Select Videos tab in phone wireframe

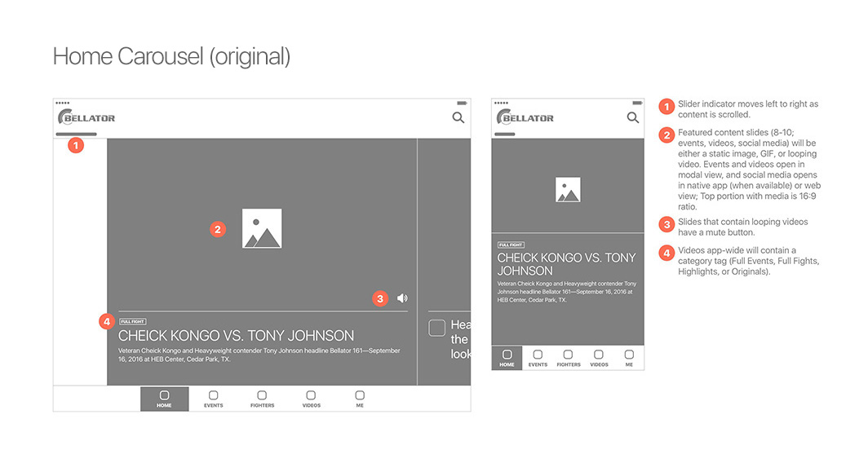point(599,358)
